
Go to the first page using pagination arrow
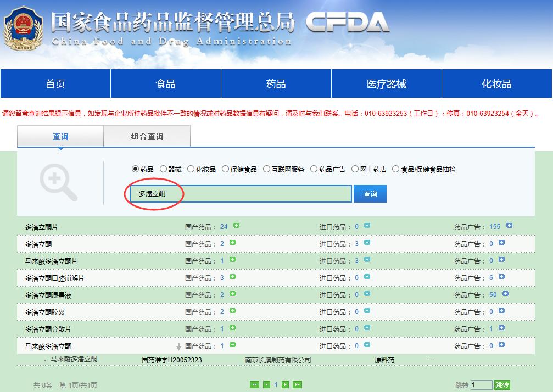254,384
